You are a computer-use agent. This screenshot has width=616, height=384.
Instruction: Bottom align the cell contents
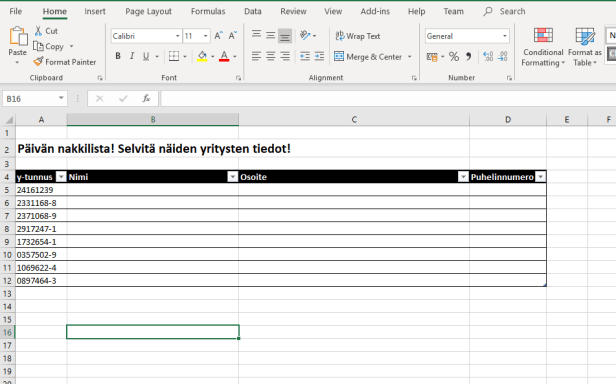tap(285, 36)
